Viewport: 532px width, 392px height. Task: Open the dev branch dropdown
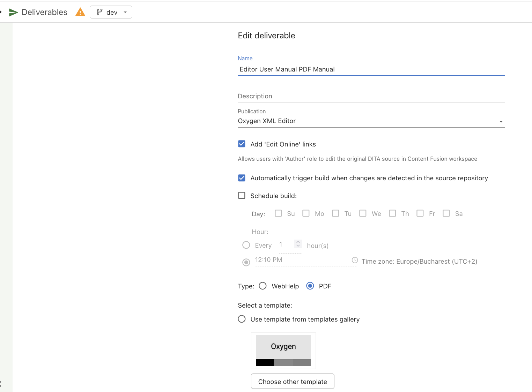click(111, 12)
